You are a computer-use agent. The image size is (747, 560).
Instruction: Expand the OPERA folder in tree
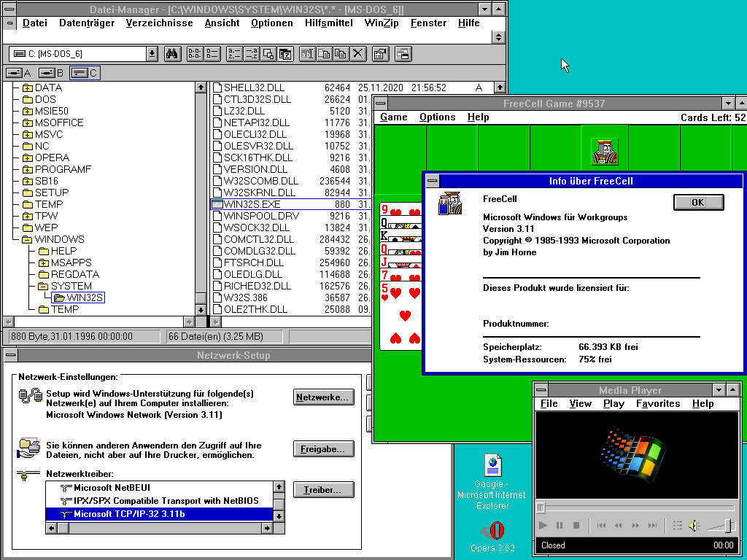[x=28, y=158]
